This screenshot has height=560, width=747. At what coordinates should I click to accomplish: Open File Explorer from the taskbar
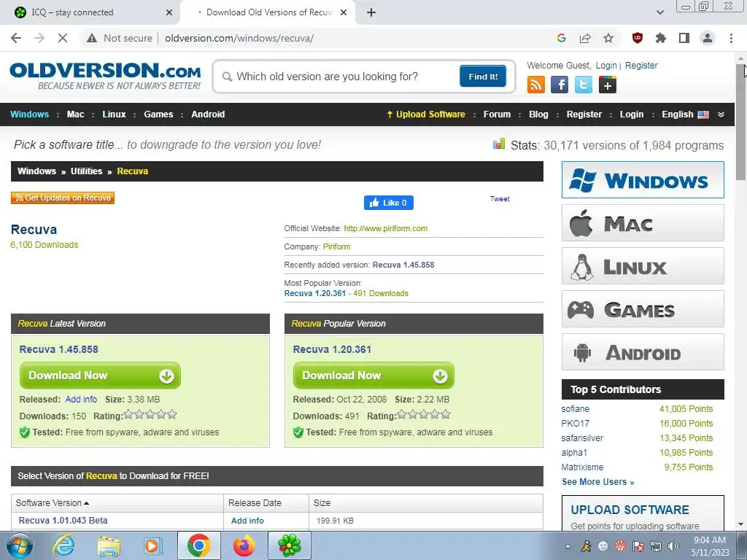coord(109,545)
